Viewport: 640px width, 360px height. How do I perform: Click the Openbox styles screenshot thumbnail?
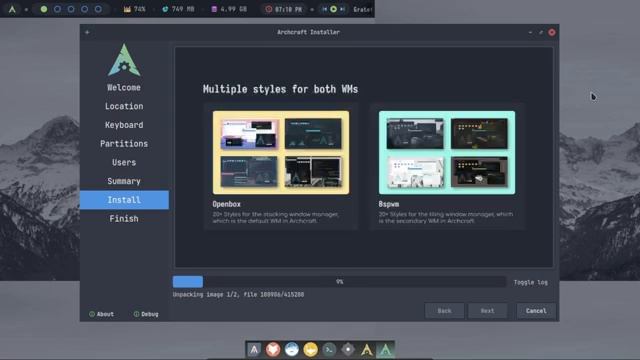point(281,152)
